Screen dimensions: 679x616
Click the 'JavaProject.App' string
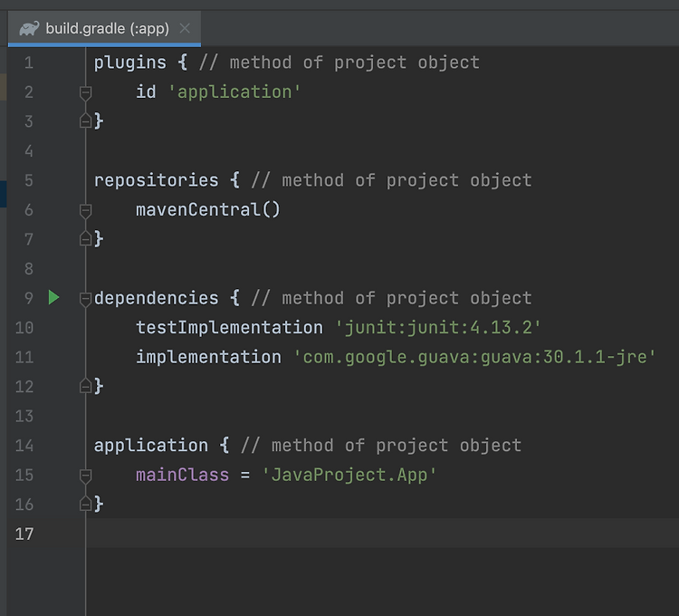click(349, 475)
